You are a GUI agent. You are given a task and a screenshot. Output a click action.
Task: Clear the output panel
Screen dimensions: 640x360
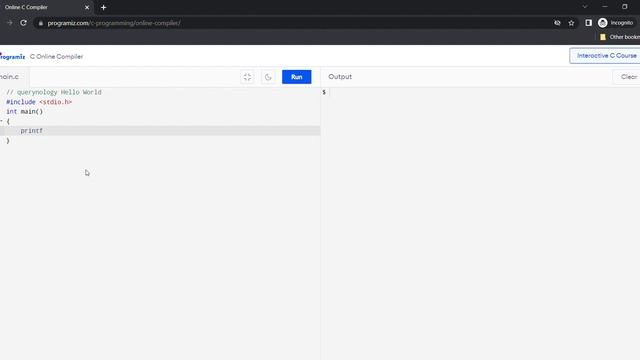pyautogui.click(x=628, y=77)
